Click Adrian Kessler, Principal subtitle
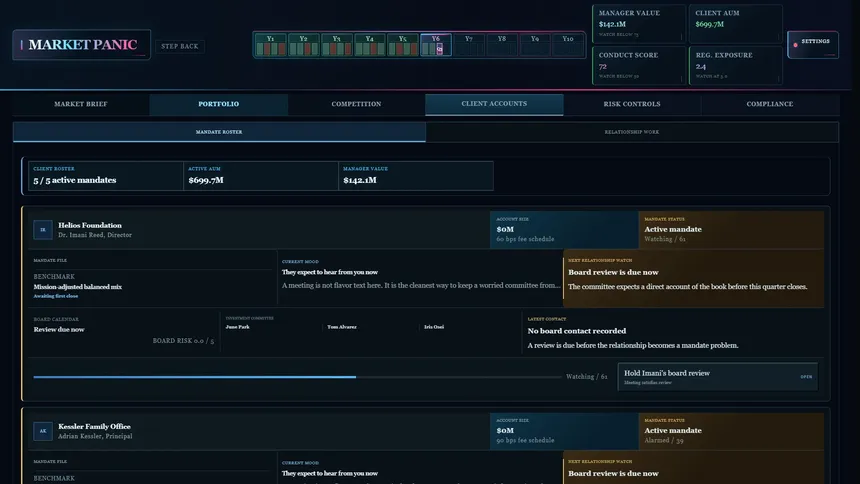 (95, 436)
